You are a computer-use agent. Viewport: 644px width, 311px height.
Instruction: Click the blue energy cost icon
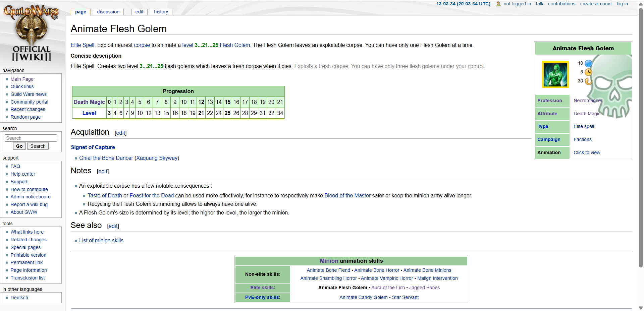(588, 63)
